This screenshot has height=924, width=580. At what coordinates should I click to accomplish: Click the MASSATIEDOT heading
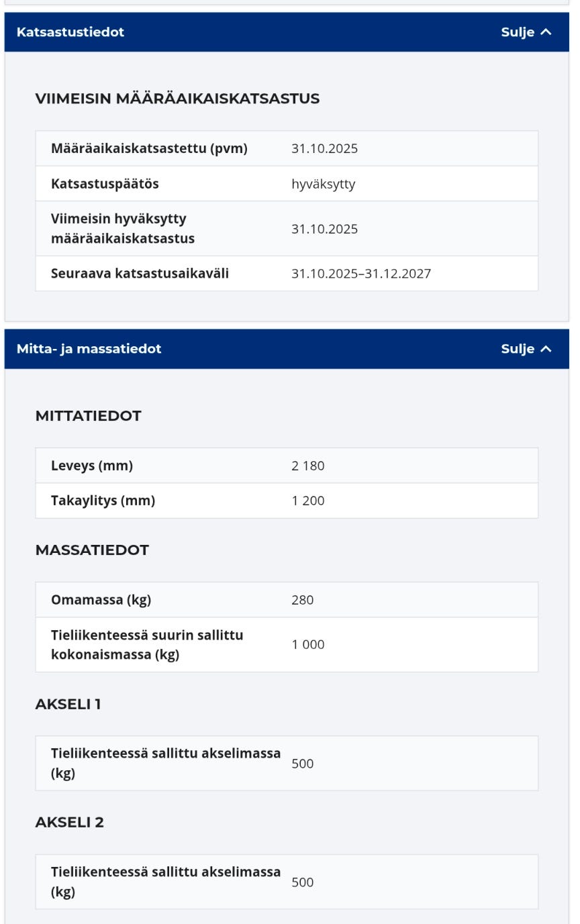pyautogui.click(x=92, y=550)
